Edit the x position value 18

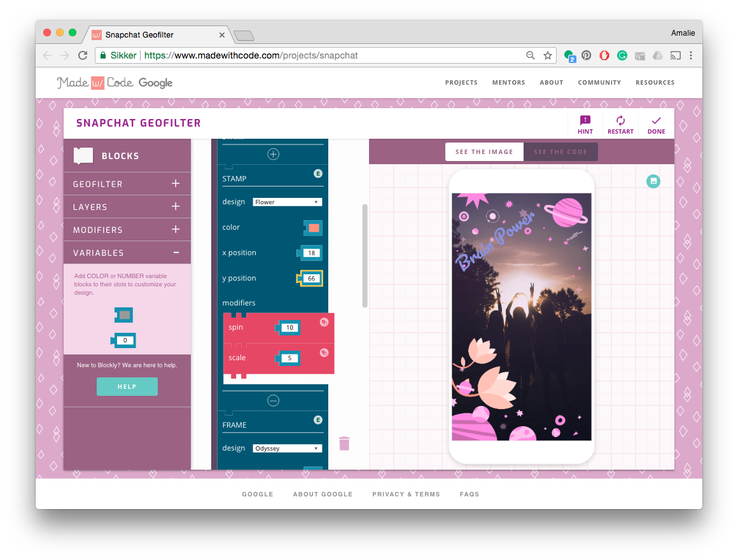[311, 253]
